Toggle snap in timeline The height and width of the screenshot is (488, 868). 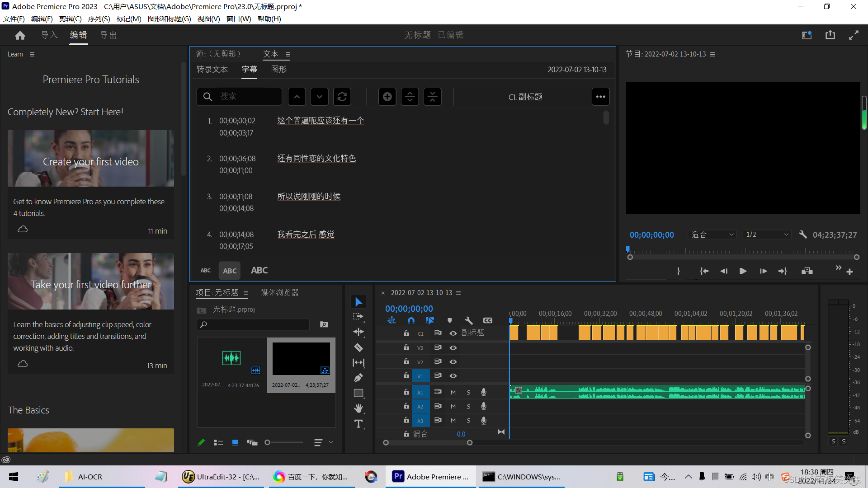[x=411, y=320]
